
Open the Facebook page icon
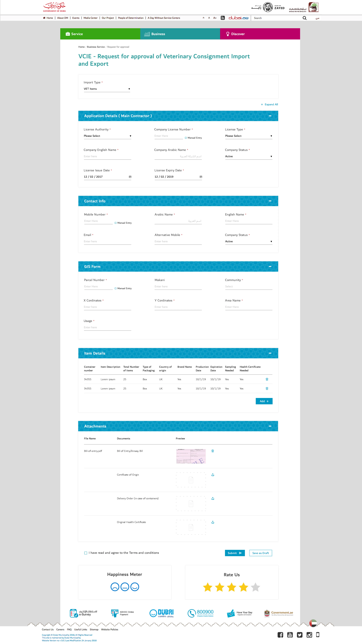[x=280, y=635]
